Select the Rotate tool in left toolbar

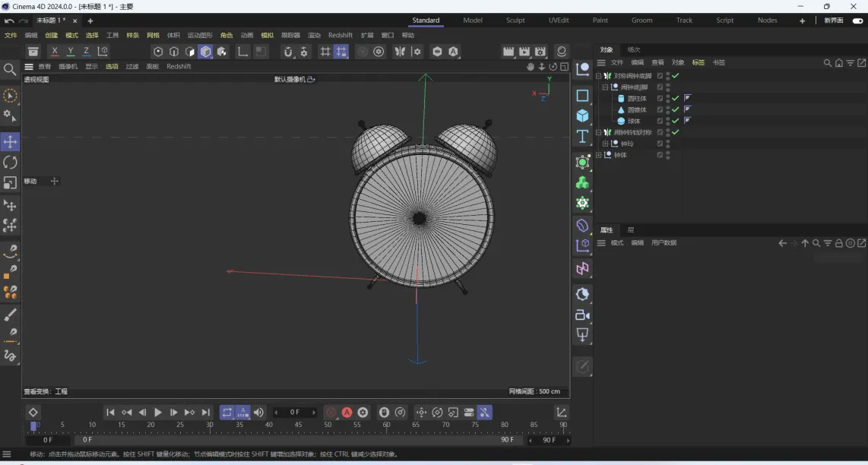pos(10,163)
